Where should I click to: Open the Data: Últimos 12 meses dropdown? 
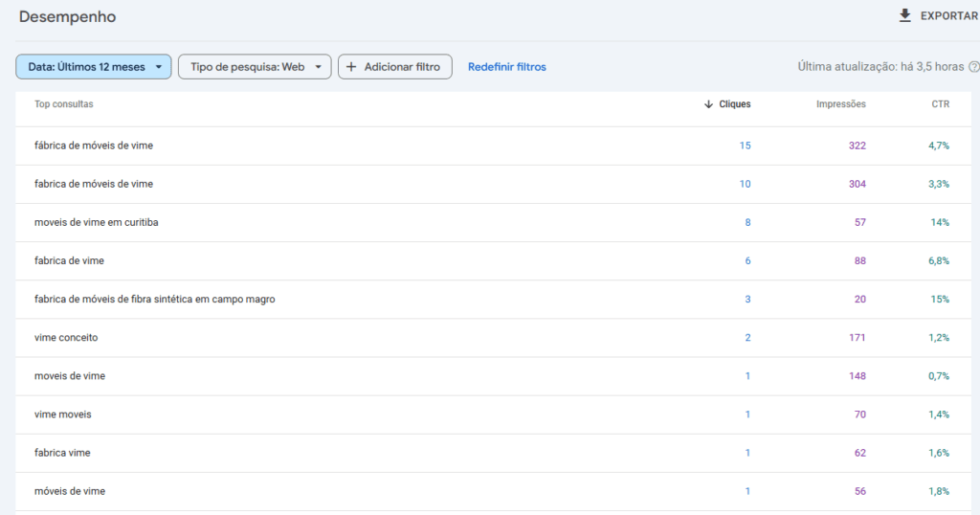tap(94, 67)
